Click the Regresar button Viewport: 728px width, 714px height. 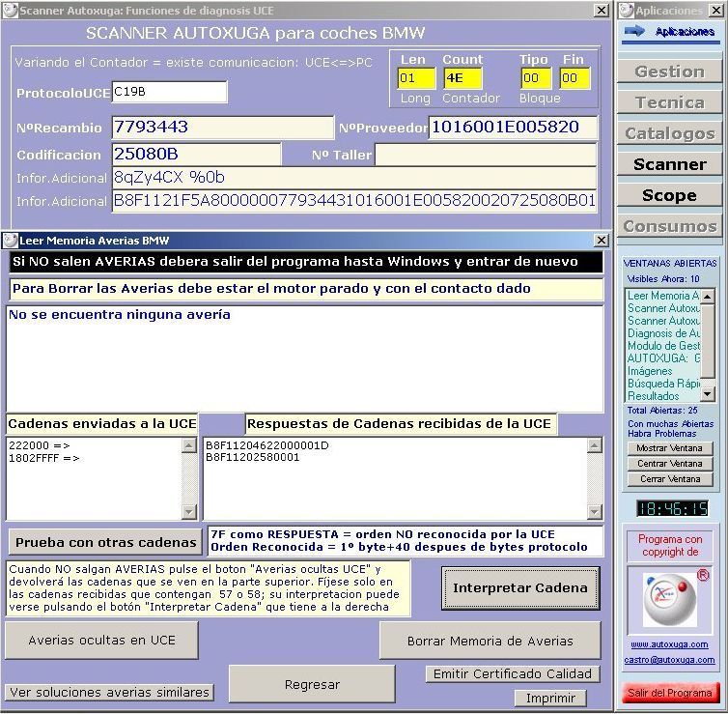pos(312,684)
